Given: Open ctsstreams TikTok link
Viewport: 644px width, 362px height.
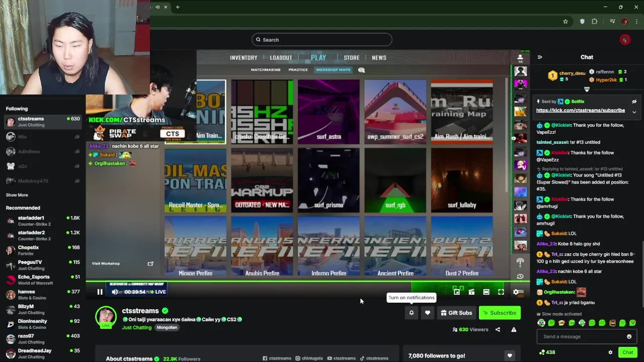Looking at the screenshot, I should click(x=374, y=358).
